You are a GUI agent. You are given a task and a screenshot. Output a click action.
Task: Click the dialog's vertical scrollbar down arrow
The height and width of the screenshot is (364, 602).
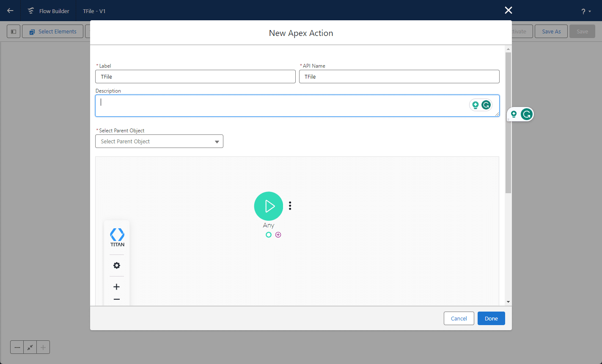point(508,302)
